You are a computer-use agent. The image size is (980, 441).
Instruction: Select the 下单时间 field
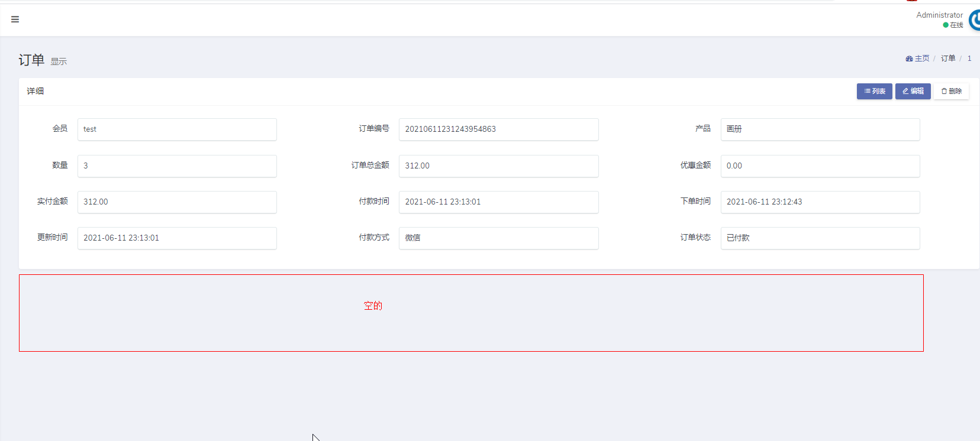(820, 202)
